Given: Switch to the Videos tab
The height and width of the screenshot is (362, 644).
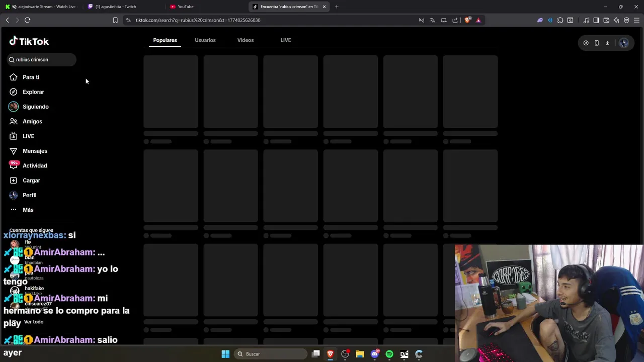Looking at the screenshot, I should [x=246, y=40].
